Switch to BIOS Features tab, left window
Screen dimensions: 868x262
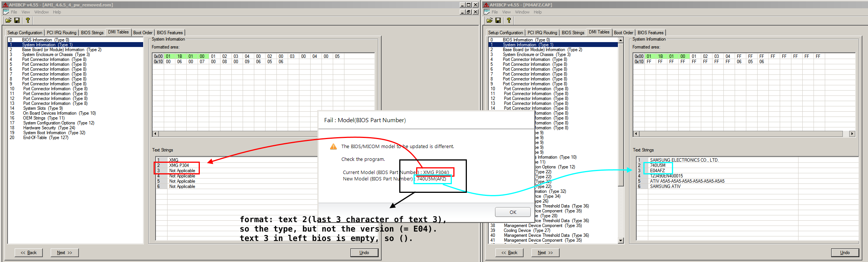[x=170, y=33]
